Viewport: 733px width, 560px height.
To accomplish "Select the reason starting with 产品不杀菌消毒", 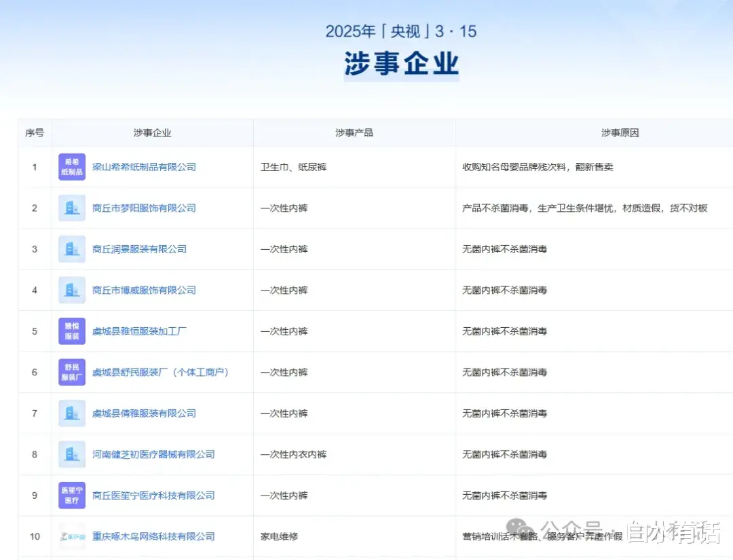I will click(585, 208).
